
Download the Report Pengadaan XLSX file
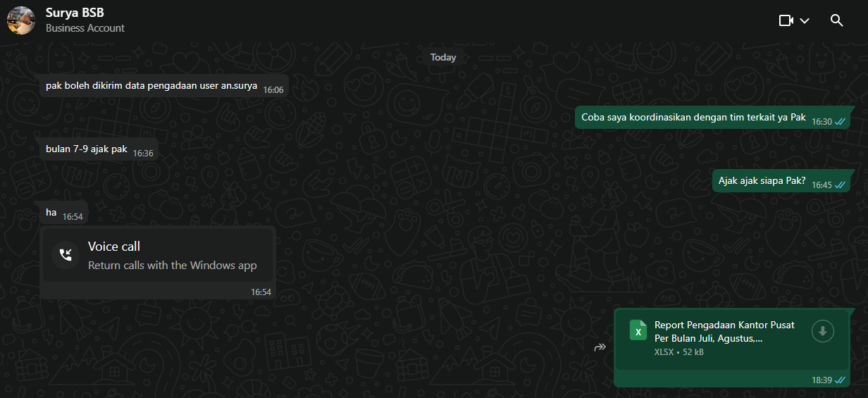point(822,331)
